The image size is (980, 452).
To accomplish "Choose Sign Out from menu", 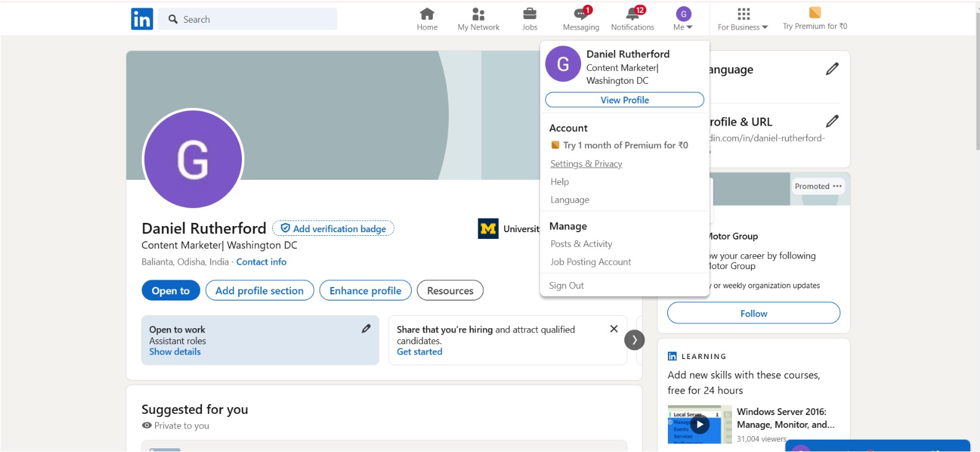I will pyautogui.click(x=566, y=286).
